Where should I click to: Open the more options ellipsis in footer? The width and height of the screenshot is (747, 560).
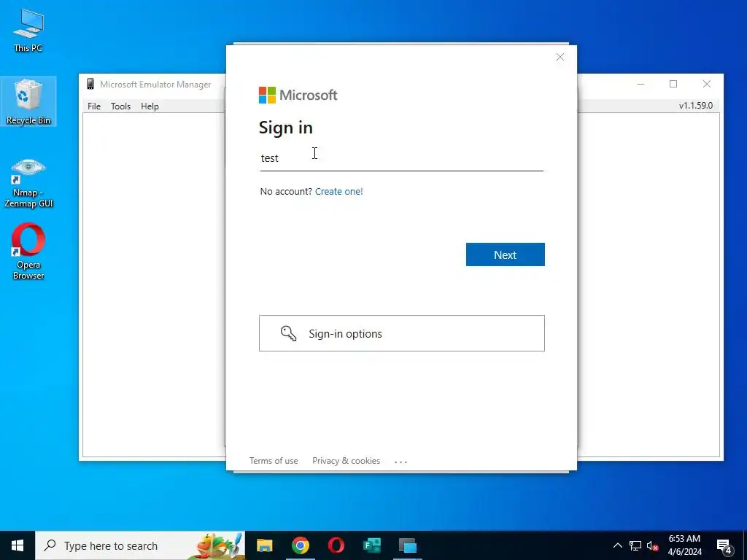[400, 462]
